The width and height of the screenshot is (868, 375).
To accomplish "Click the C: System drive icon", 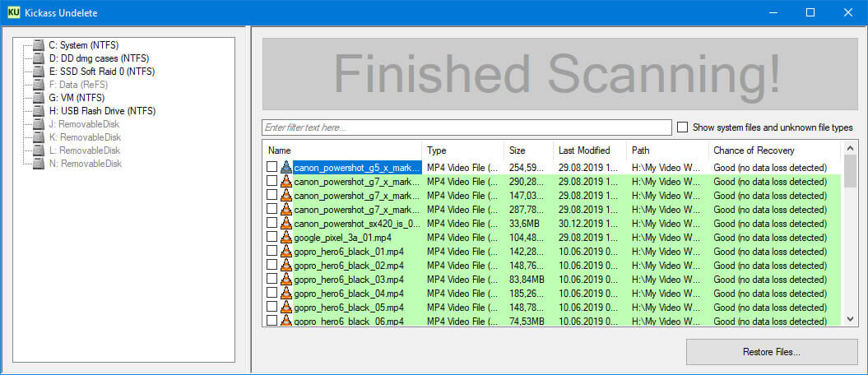I will tap(39, 45).
